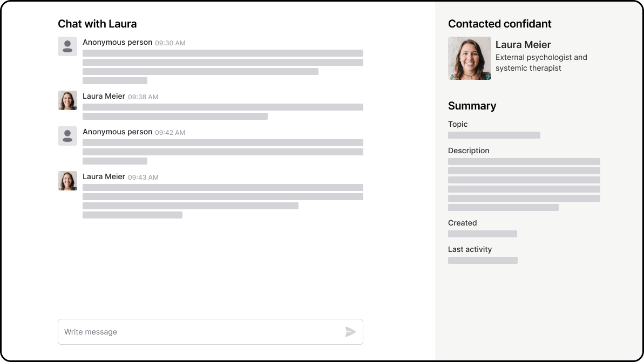This screenshot has width=644, height=362.
Task: Select the paper plane icon in the message bar
Action: [x=350, y=332]
